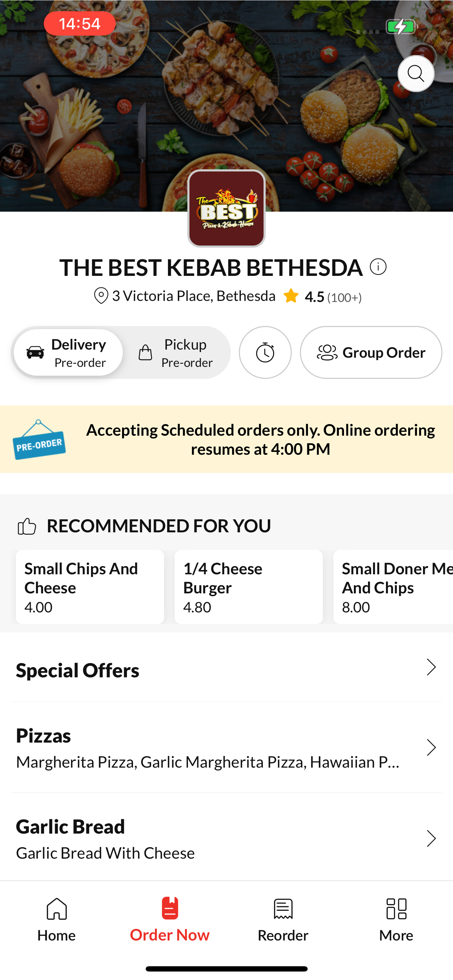Open the schedule clock icon button
Image resolution: width=453 pixels, height=980 pixels.
pos(265,352)
